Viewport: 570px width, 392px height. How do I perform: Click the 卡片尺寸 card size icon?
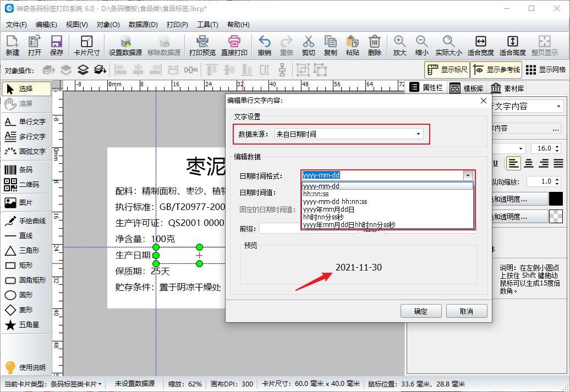point(86,46)
